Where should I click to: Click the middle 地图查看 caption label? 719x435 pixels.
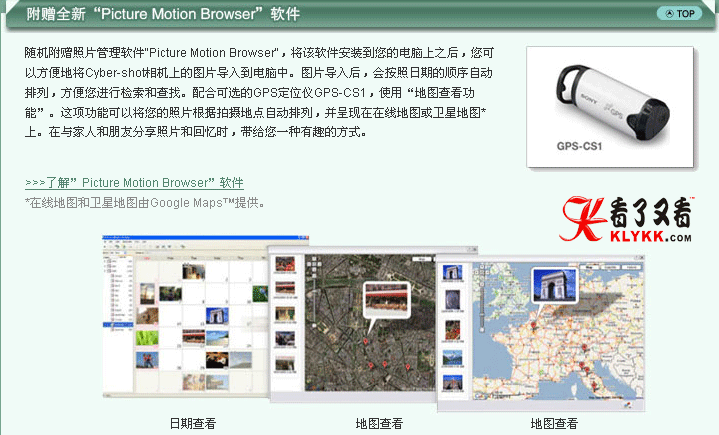point(379,423)
